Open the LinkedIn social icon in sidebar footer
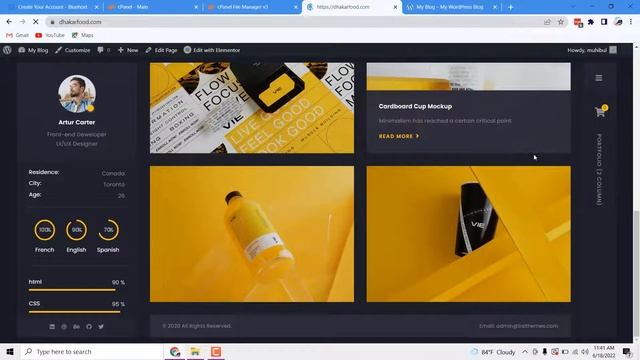Viewport: 640px width, 360px height. coord(52,327)
